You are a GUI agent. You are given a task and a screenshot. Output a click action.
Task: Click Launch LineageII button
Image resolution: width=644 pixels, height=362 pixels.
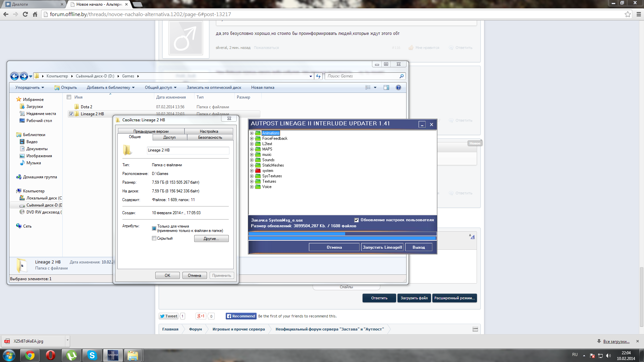pyautogui.click(x=382, y=247)
